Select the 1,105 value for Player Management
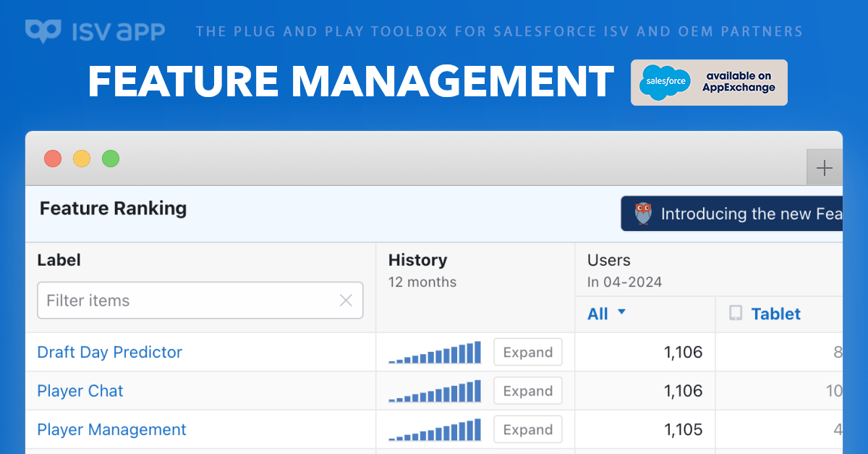Image resolution: width=868 pixels, height=454 pixels. (683, 429)
